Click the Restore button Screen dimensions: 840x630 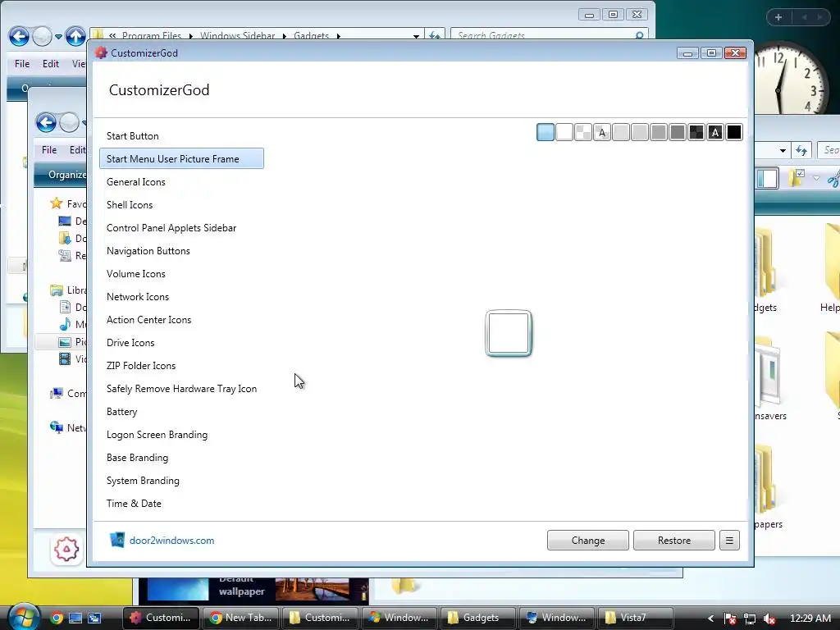pyautogui.click(x=674, y=541)
